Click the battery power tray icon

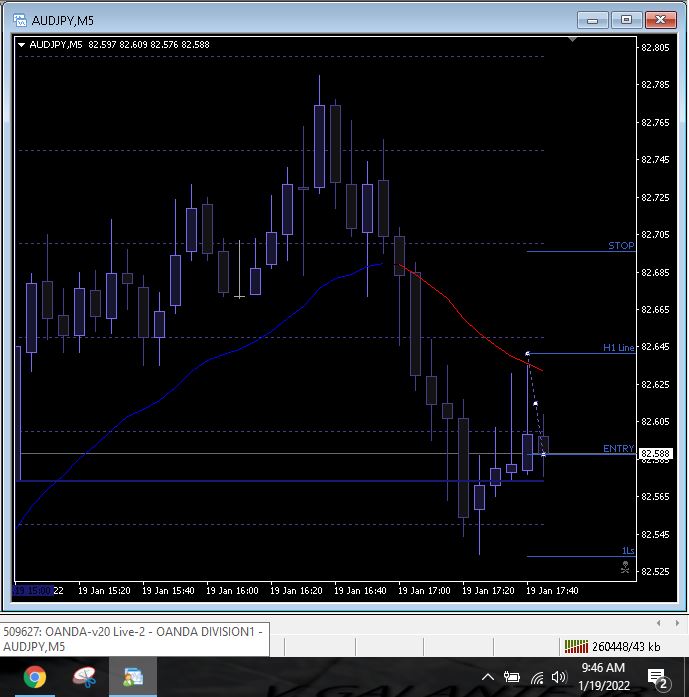click(512, 677)
